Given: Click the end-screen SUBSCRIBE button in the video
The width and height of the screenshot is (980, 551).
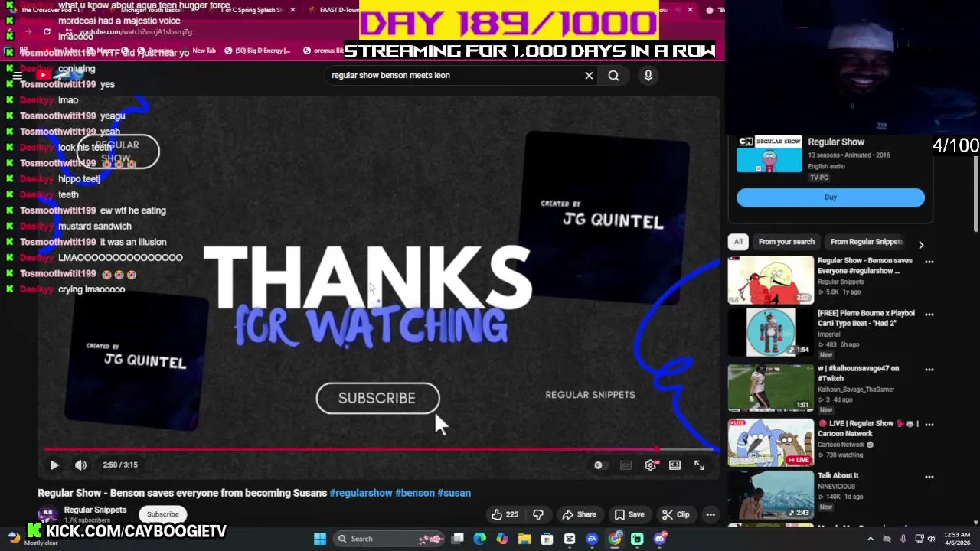Looking at the screenshot, I should click(x=377, y=398).
